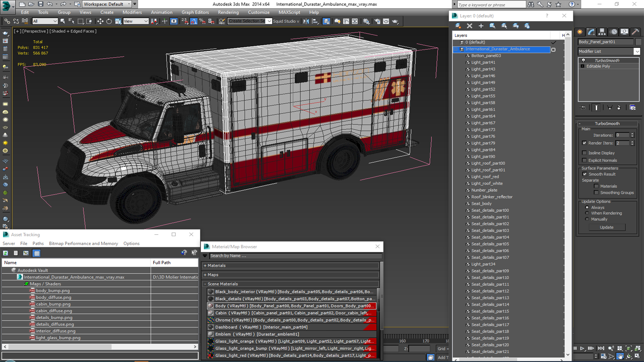Select the Move transform tool
Viewport: 644px width, 362px height.
(x=100, y=21)
